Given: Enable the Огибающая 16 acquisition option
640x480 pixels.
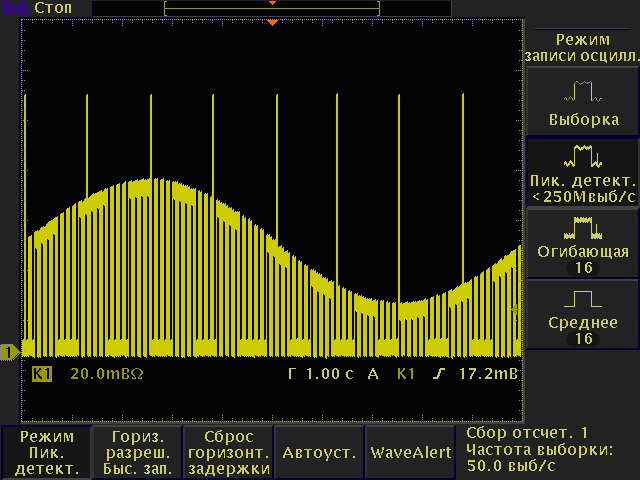Looking at the screenshot, I should 582,259.
